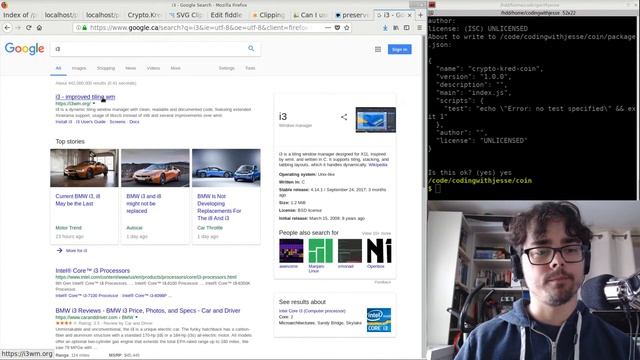Click the Intel Core i3 logo thumbnail
The height and width of the screenshot is (360, 640).
379,320
